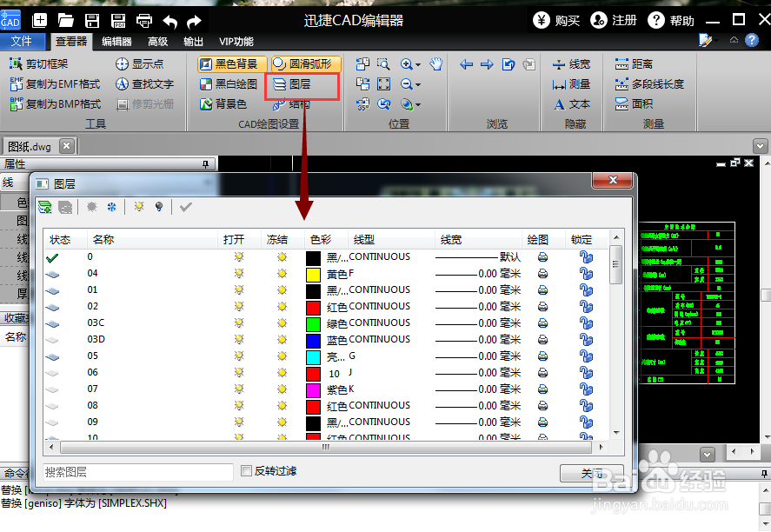Click magenta color swatch of layer 07
This screenshot has height=532, width=771.
click(313, 390)
